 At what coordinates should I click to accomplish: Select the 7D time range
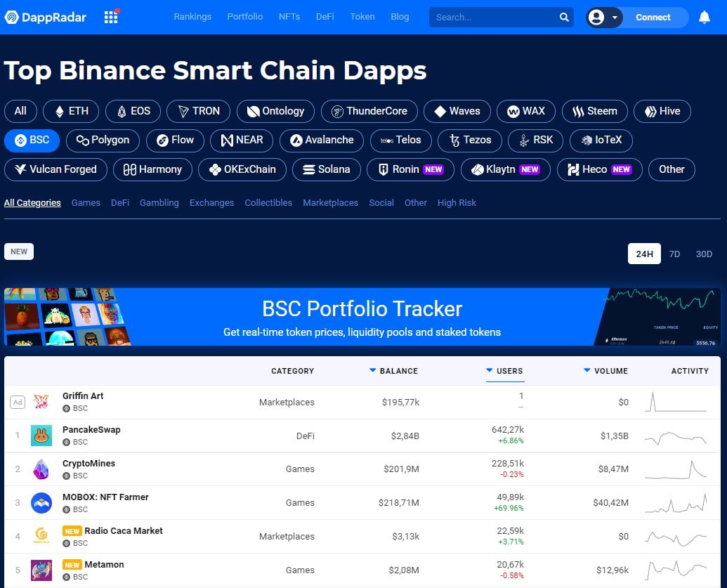click(674, 254)
